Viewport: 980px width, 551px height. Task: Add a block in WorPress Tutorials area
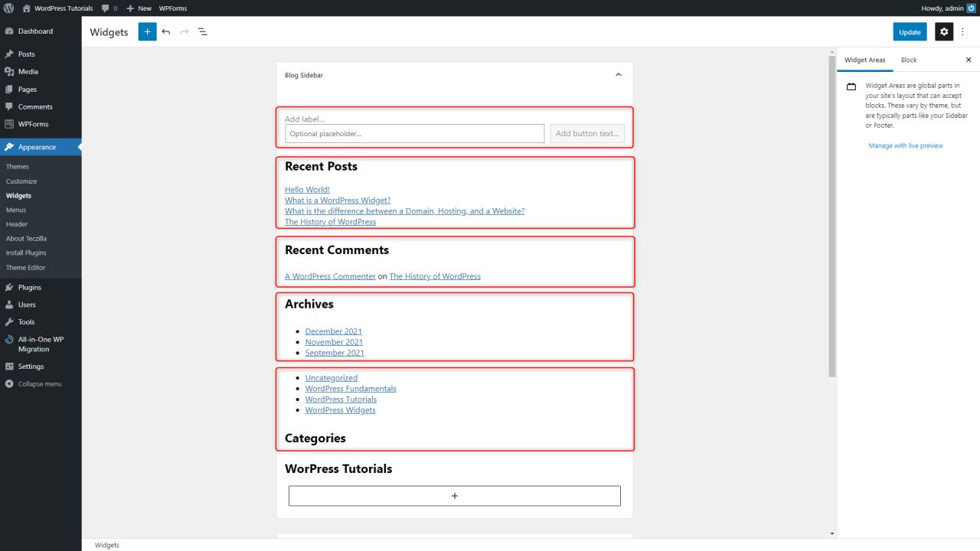pyautogui.click(x=454, y=495)
